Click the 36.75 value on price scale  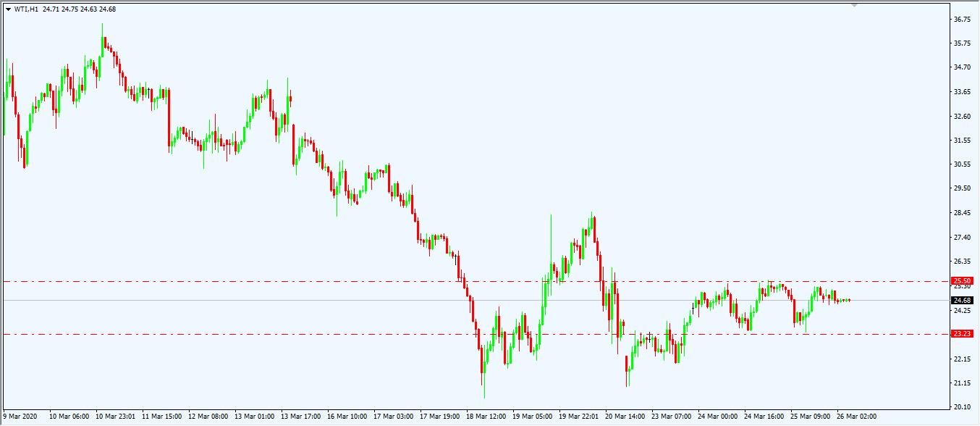962,20
